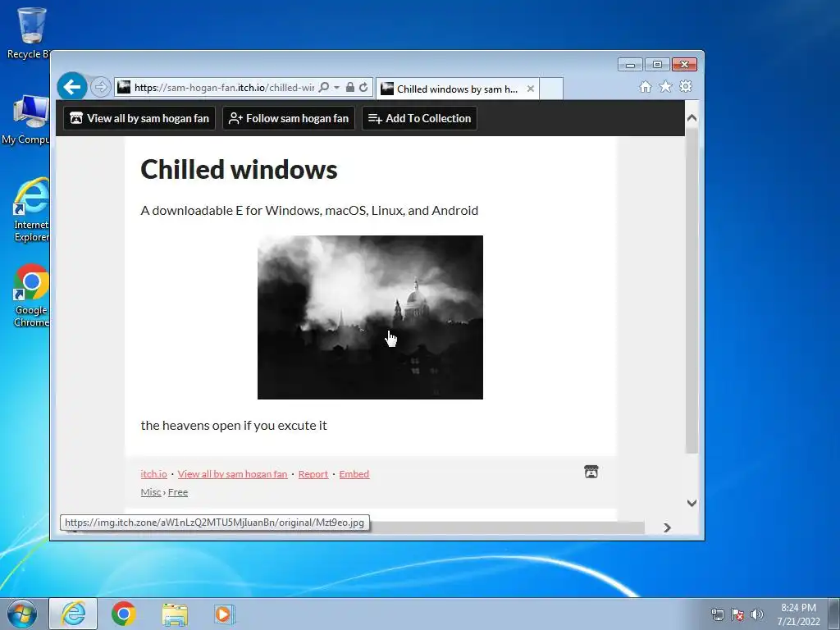
Task: Click the address bar search magnifier icon
Action: (323, 87)
